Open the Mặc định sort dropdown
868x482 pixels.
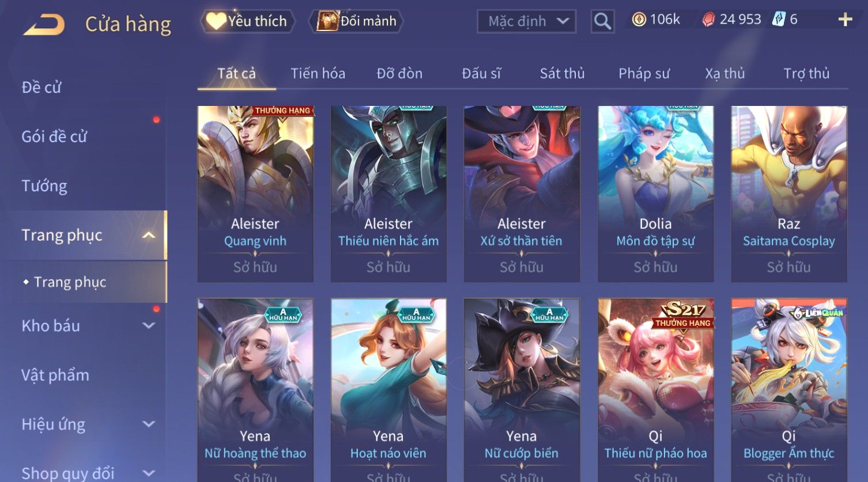526,21
